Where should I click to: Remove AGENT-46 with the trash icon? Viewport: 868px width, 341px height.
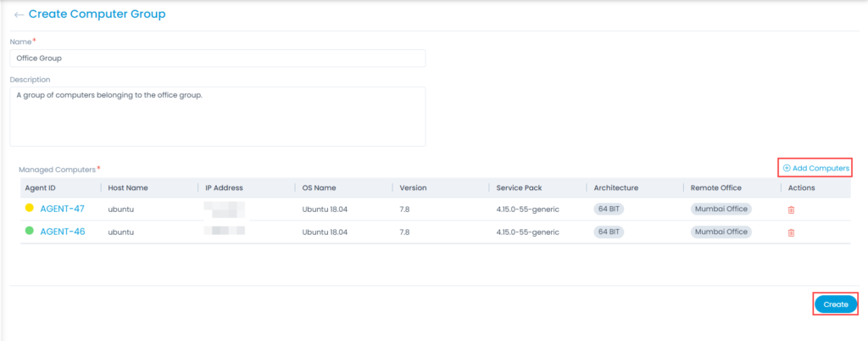792,232
